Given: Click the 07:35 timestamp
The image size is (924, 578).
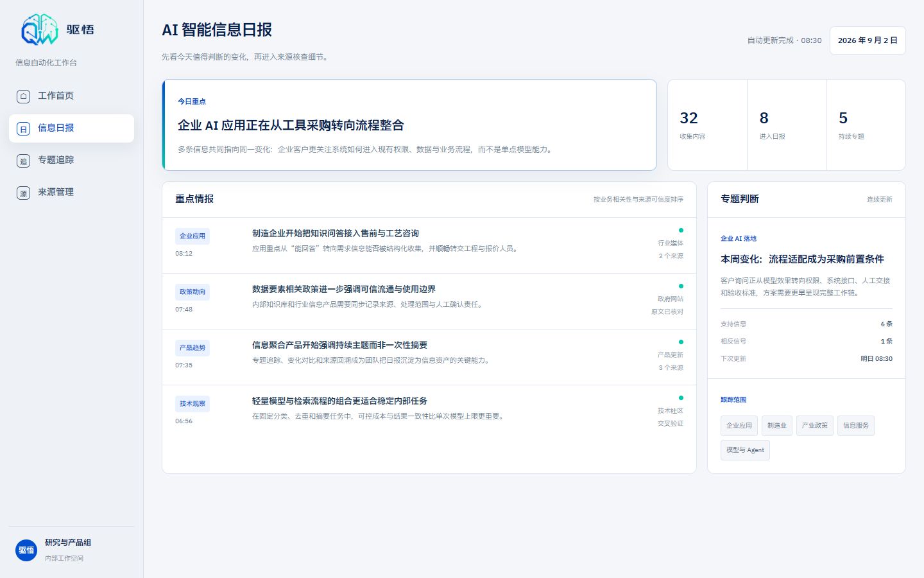Looking at the screenshot, I should pyautogui.click(x=184, y=365).
